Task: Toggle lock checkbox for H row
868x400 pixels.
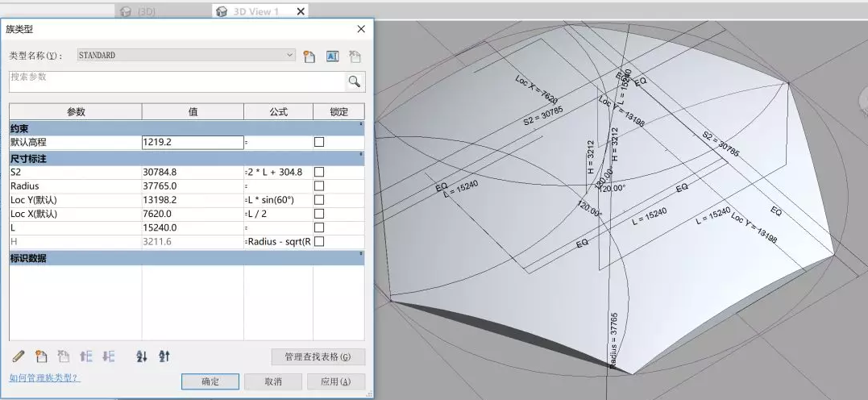Action: coord(319,242)
